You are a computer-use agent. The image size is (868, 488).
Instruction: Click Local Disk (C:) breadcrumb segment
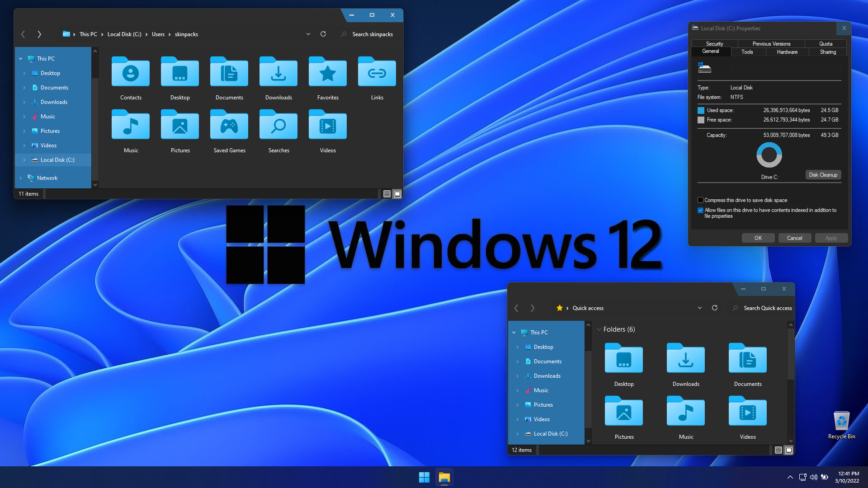point(124,34)
